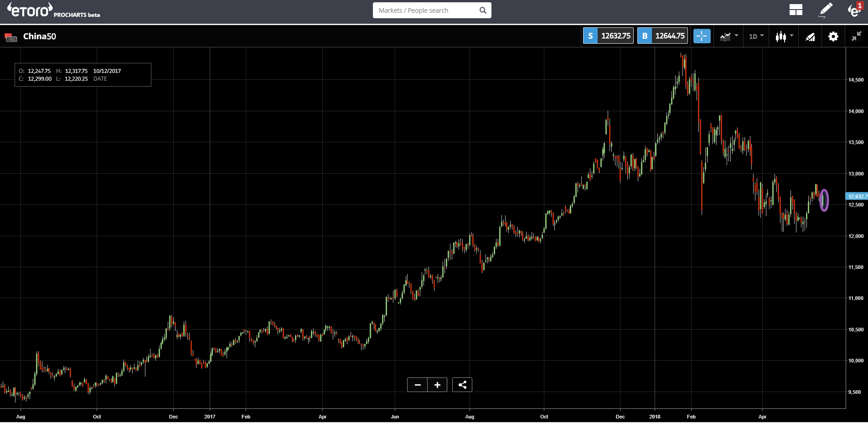Click the eToro ProCharts logo
This screenshot has height=423, width=868.
pyautogui.click(x=53, y=10)
